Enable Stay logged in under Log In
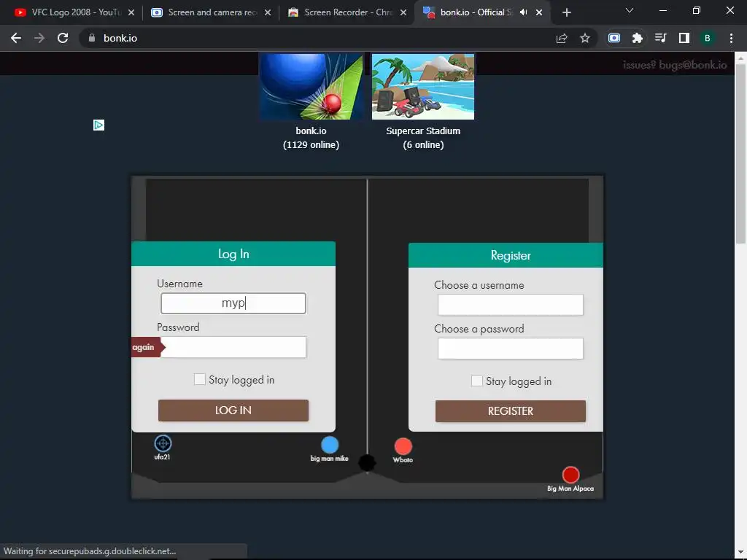This screenshot has height=560, width=747. 200,379
